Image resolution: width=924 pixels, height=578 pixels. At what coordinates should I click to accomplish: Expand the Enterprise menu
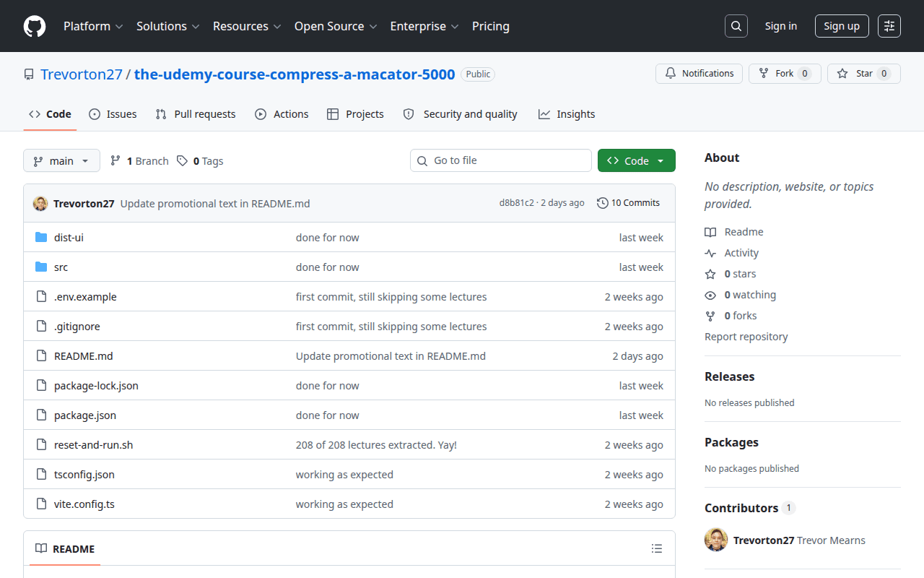424,26
